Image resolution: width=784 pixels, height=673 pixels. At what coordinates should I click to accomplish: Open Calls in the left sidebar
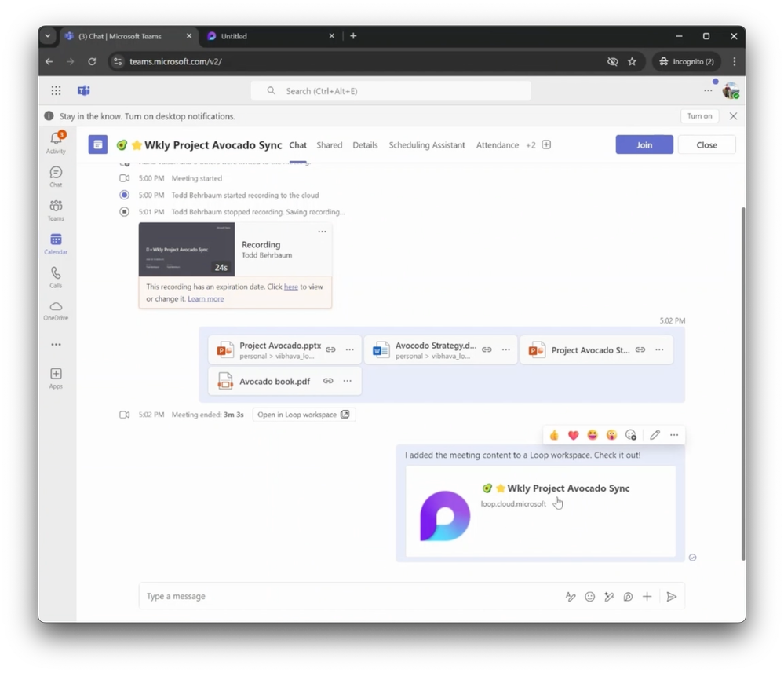pos(56,277)
